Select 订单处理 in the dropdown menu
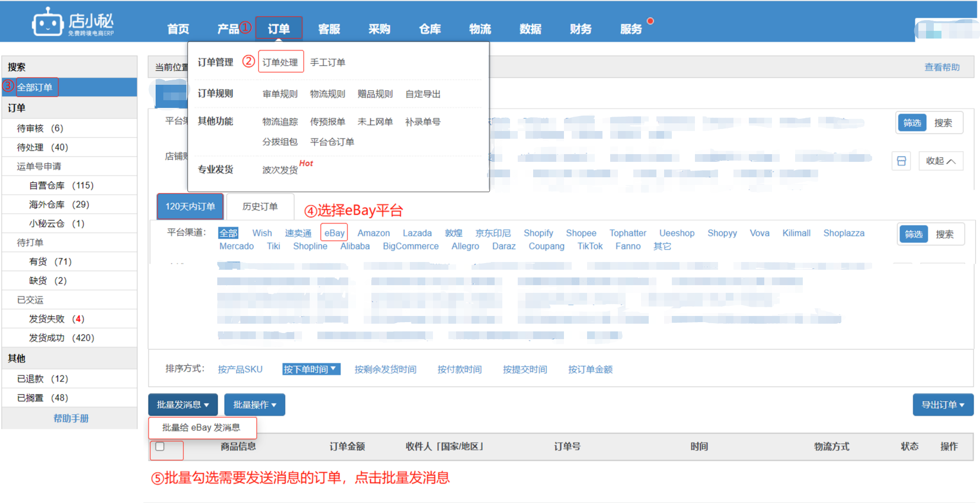This screenshot has height=503, width=980. [x=280, y=62]
